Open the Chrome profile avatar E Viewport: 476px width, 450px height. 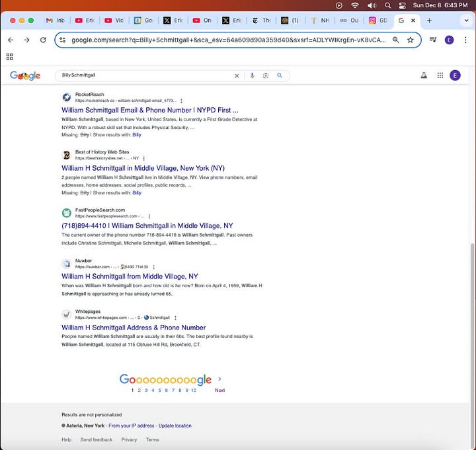tap(450, 40)
